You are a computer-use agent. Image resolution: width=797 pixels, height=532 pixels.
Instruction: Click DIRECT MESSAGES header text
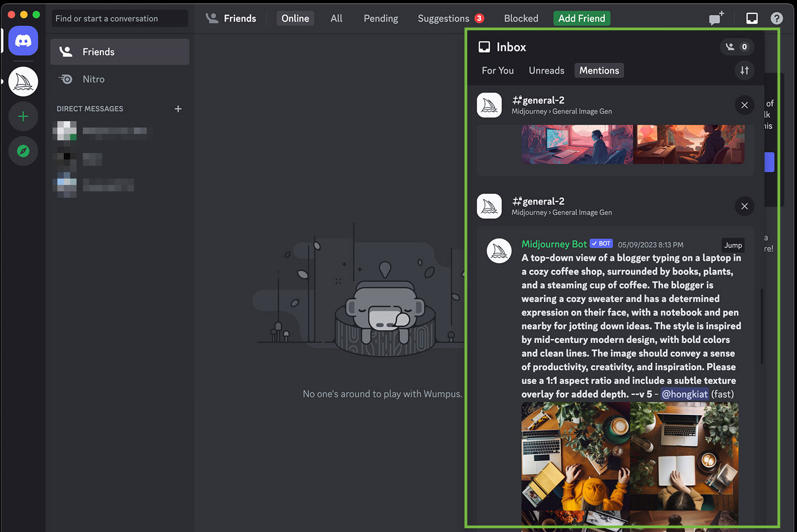(x=90, y=108)
